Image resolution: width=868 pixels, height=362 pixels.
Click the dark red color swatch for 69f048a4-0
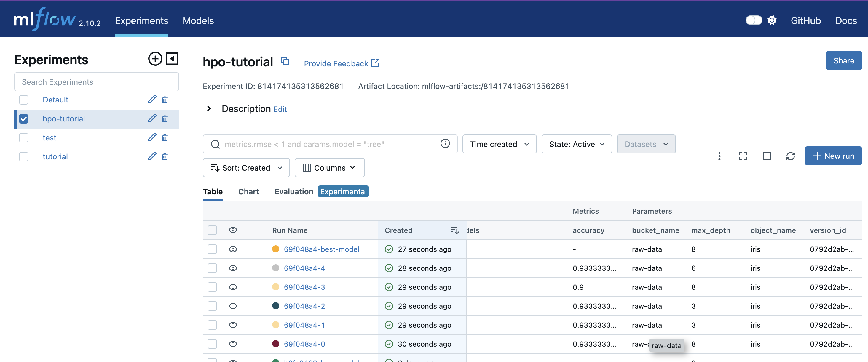pos(275,343)
